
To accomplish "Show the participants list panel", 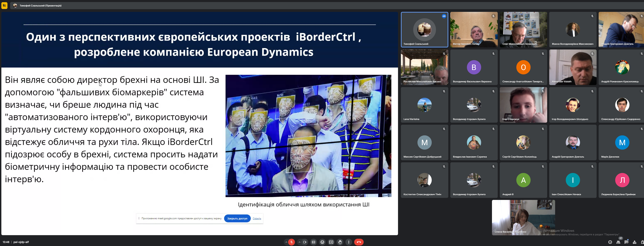I will pos(618,242).
